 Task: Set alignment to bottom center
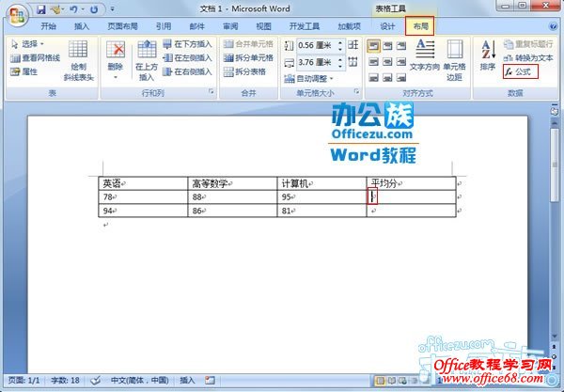[387, 77]
